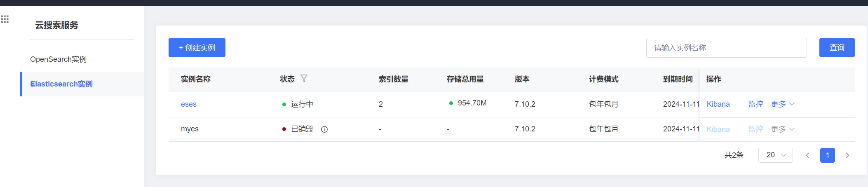
Task: Open the eses instance link
Action: tap(189, 104)
